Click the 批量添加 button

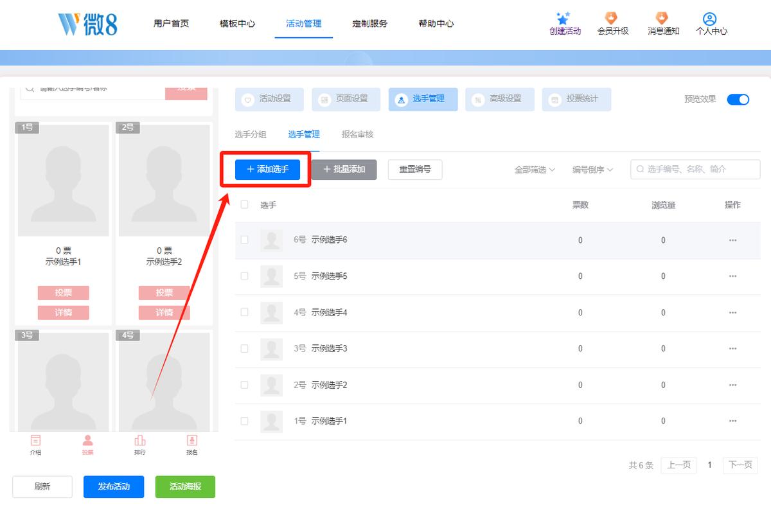(344, 170)
